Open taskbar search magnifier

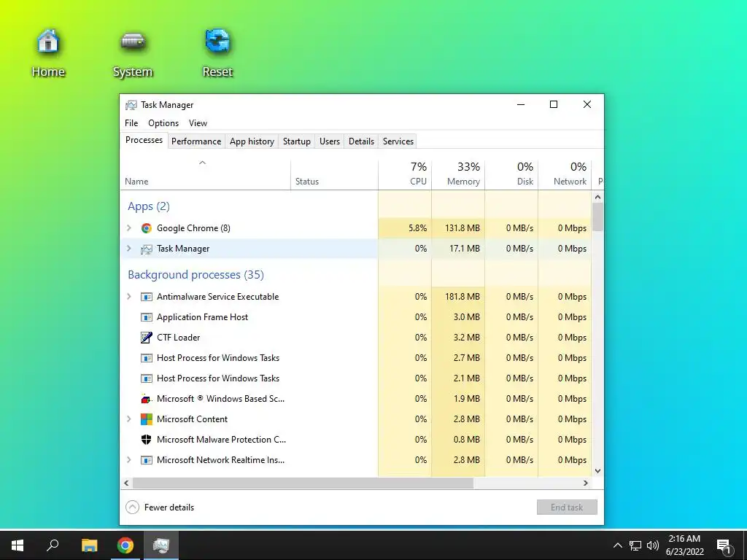click(x=53, y=545)
